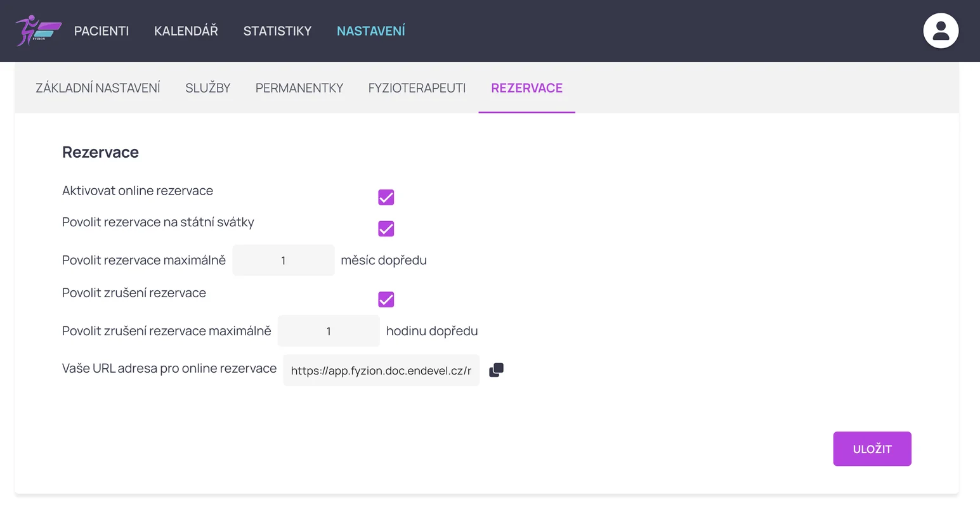The height and width of the screenshot is (507, 980).
Task: Open the user profile avatar menu
Action: (x=940, y=30)
